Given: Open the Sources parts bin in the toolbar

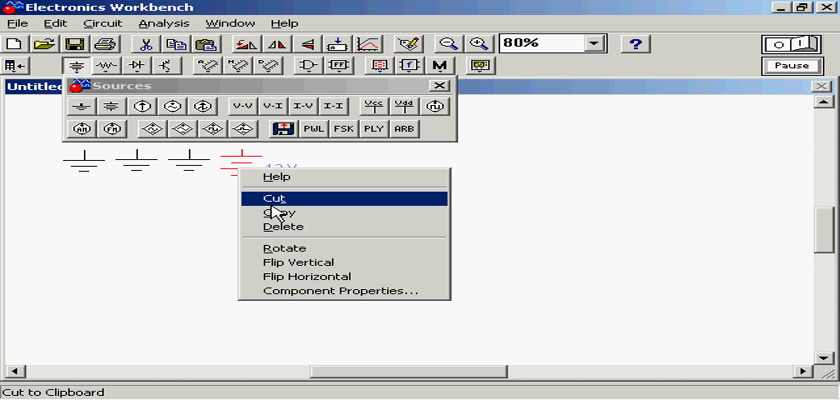Looking at the screenshot, I should pyautogui.click(x=77, y=66).
